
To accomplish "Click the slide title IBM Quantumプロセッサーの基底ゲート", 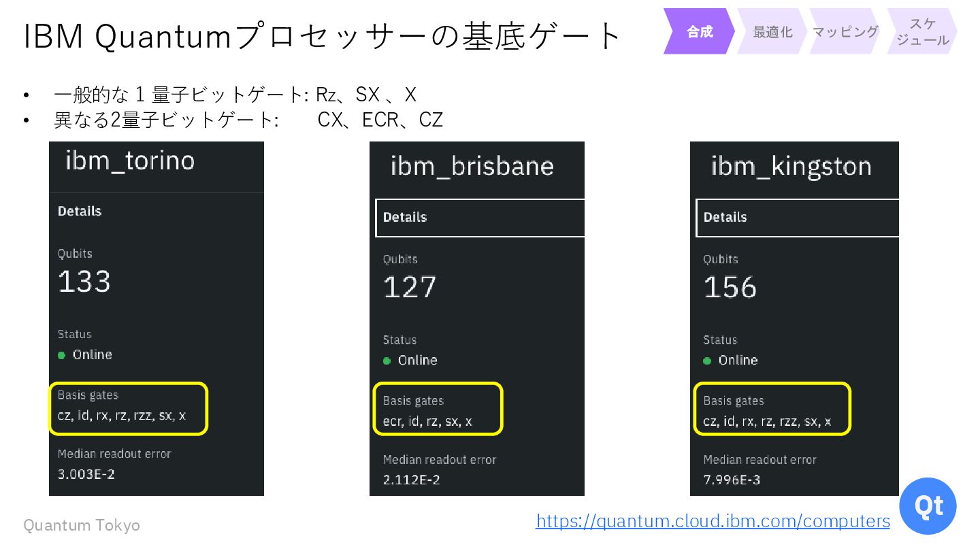I will tap(323, 36).
